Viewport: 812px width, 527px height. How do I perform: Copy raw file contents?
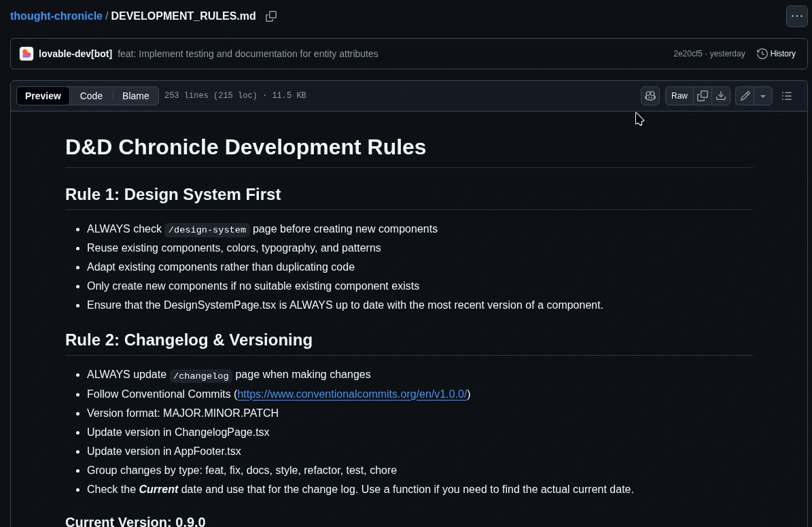click(x=703, y=96)
